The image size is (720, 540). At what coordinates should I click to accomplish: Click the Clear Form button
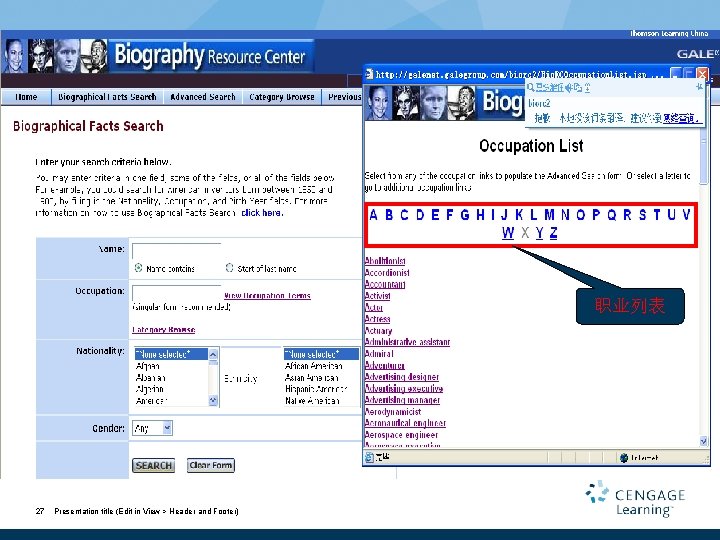tap(211, 465)
